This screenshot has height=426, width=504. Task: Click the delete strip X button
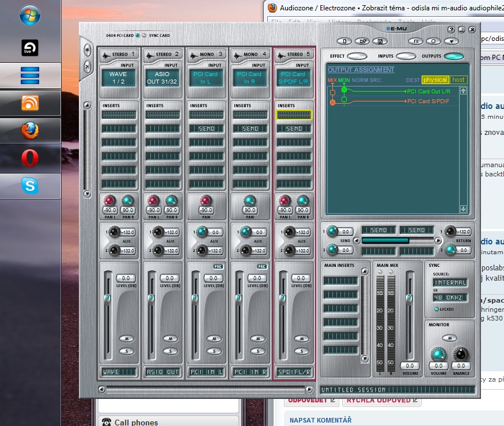(x=88, y=66)
